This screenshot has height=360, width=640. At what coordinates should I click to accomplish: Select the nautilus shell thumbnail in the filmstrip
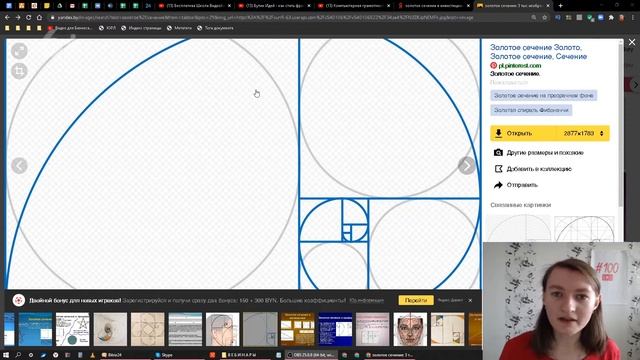coord(110,329)
